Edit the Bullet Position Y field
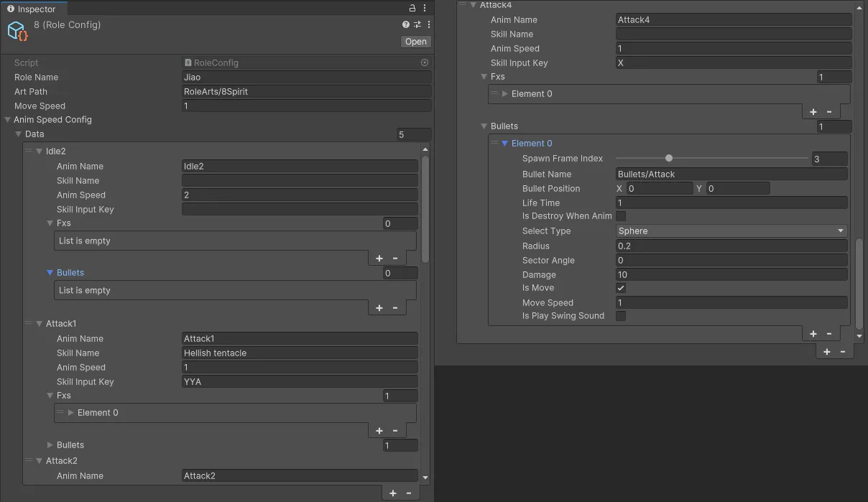The image size is (868, 502). coord(737,188)
